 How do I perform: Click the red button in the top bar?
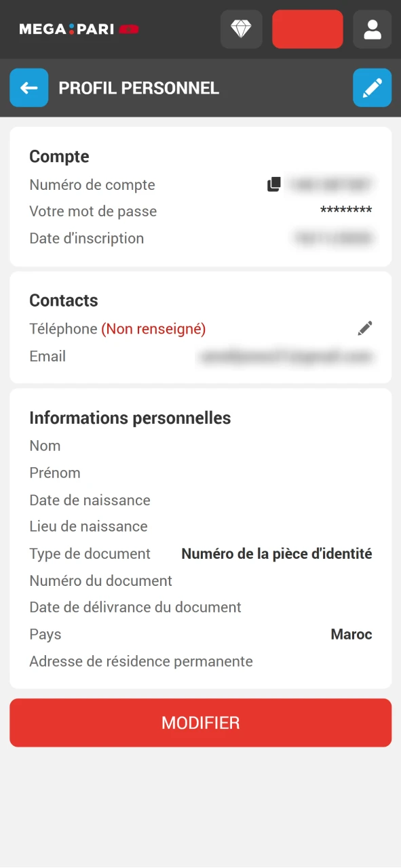307,29
